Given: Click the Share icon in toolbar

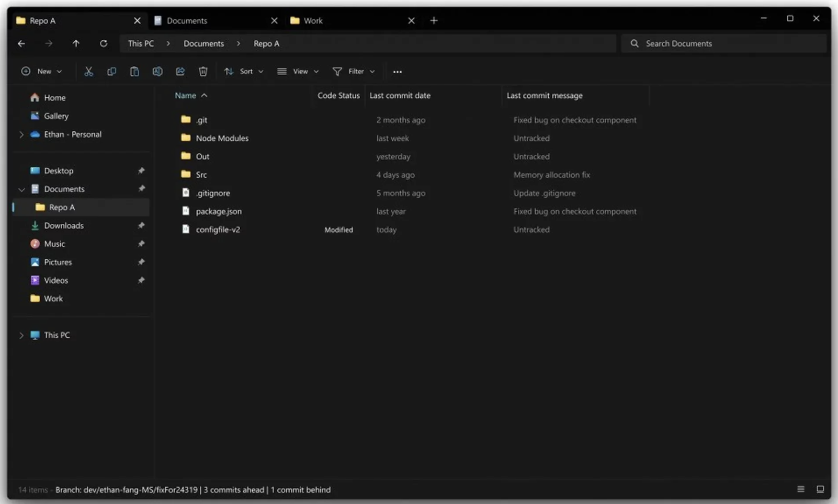Looking at the screenshot, I should pos(180,72).
